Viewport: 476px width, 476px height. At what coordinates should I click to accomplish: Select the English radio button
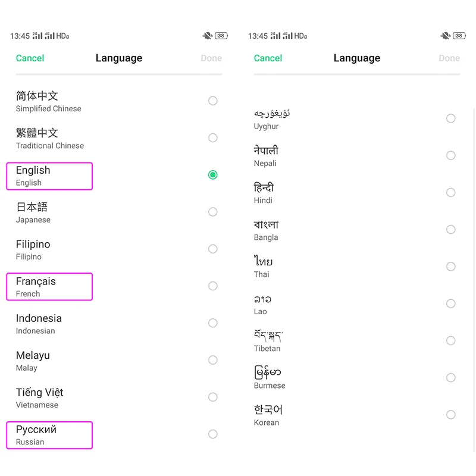pyautogui.click(x=212, y=175)
